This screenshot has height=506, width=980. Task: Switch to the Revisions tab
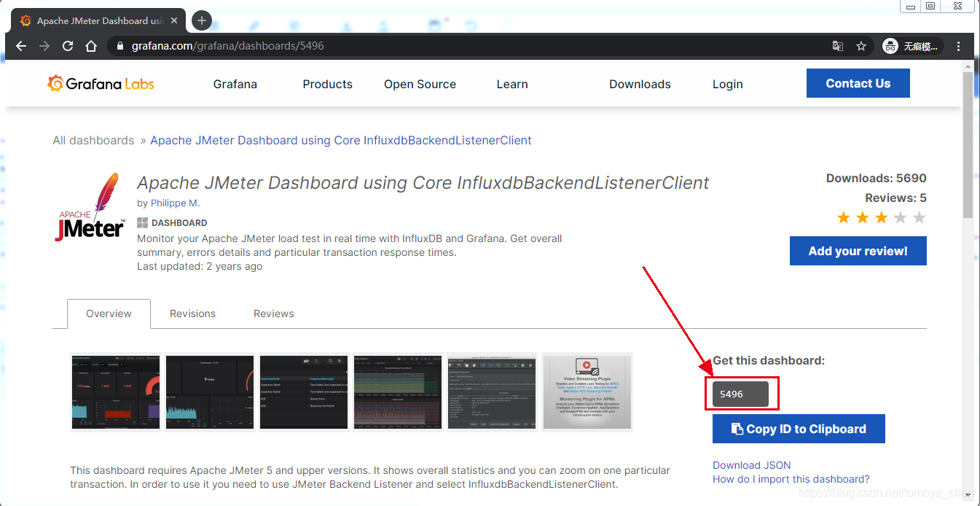coord(192,314)
